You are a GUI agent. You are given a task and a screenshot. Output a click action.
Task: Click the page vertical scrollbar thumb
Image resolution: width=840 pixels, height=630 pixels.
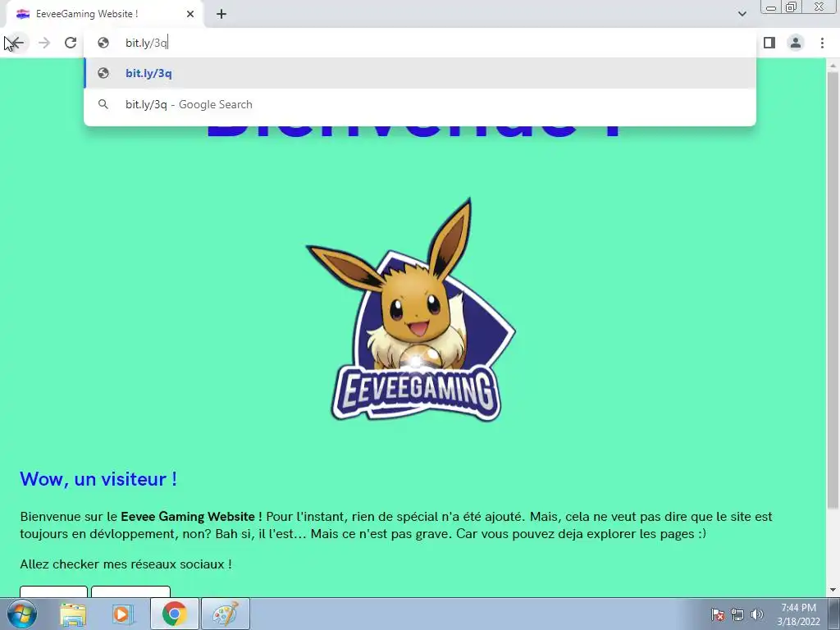(833, 290)
